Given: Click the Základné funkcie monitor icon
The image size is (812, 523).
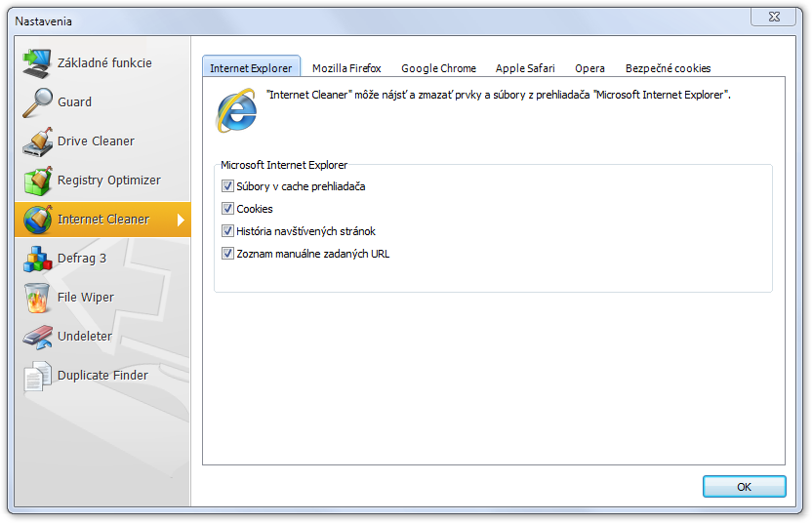Looking at the screenshot, I should coord(37,63).
